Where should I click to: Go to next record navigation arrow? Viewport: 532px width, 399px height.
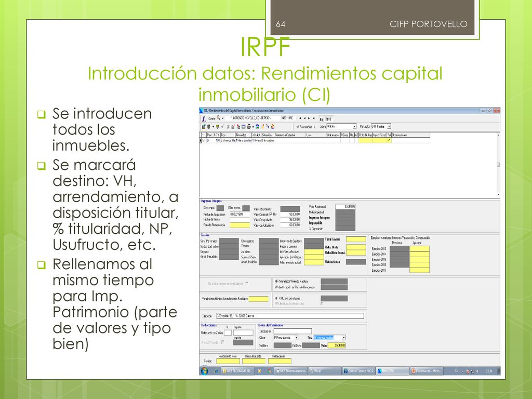coord(309,118)
